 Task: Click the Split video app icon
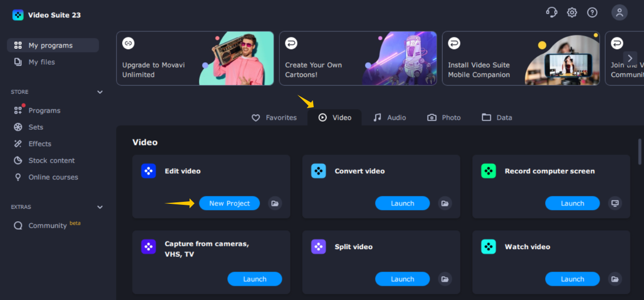coord(319,247)
